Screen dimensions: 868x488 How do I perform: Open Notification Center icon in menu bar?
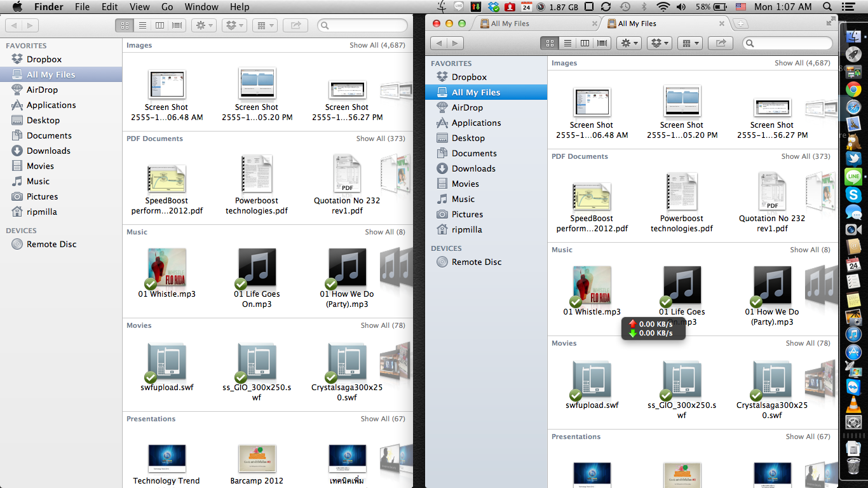[849, 7]
